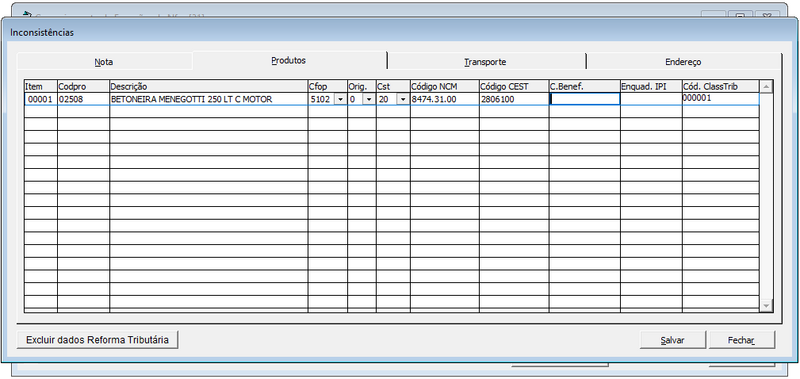This screenshot has width=800, height=379.
Task: Open the Cst dropdown showing 20
Action: click(x=403, y=99)
